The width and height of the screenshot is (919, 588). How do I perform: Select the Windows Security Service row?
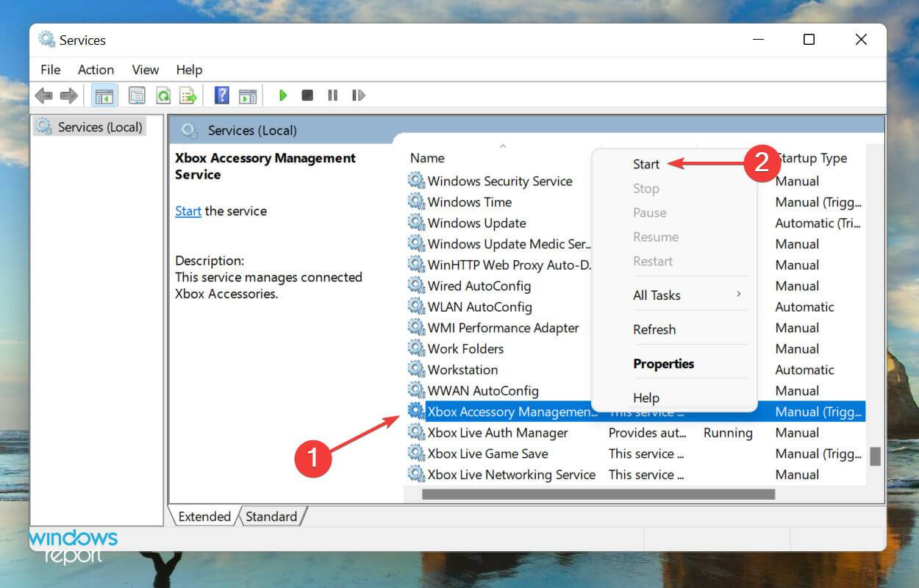point(500,181)
